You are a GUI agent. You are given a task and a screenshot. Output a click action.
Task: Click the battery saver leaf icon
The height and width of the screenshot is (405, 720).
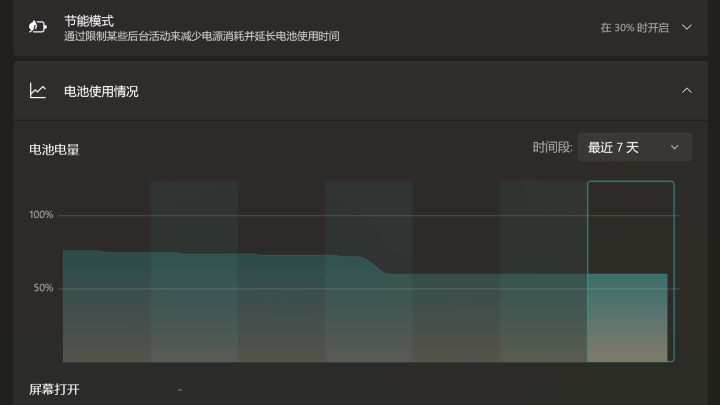[x=38, y=27]
